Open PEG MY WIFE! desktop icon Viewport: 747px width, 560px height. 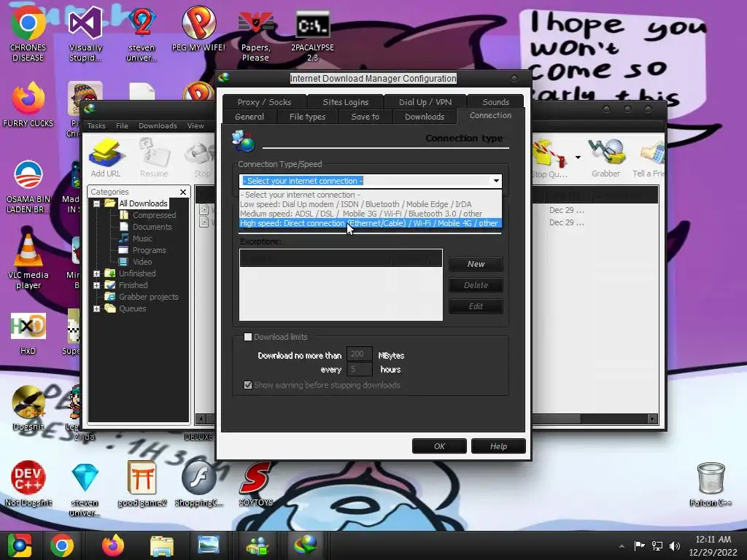point(198,28)
